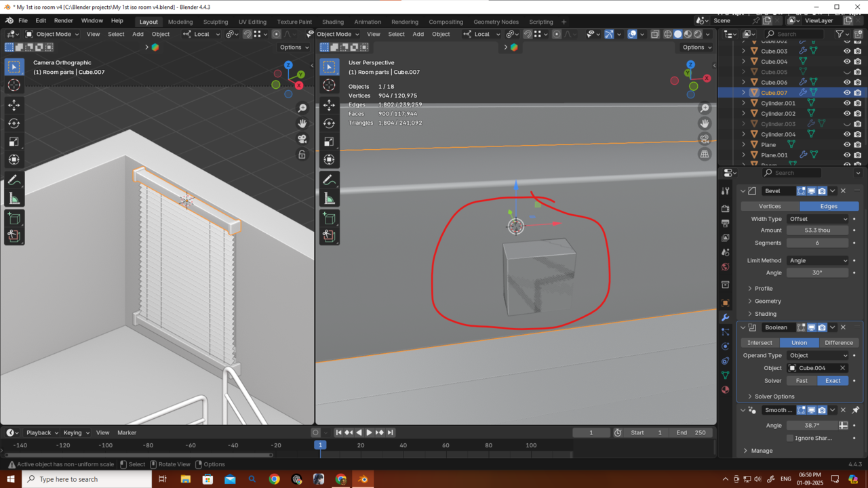Screen dimensions: 868x488
Task: Enable the Ignore Sharpness checkbox
Action: click(x=790, y=438)
